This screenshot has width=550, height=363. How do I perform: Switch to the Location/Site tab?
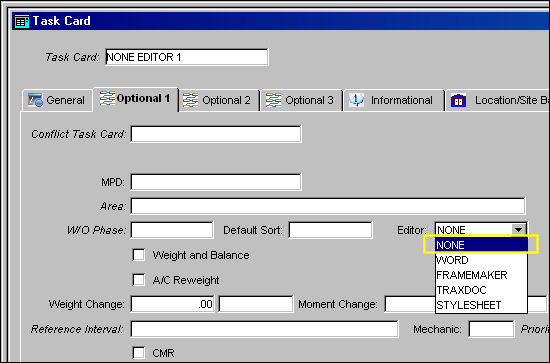pos(498,100)
